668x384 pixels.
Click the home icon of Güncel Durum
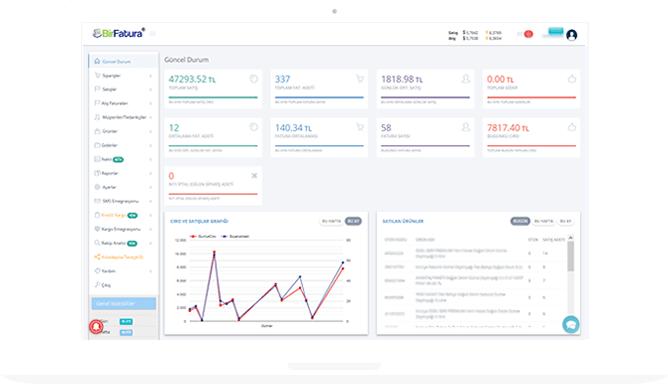[x=97, y=61]
